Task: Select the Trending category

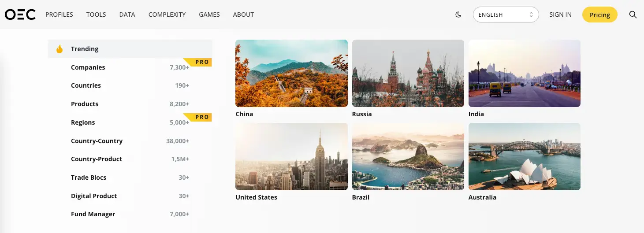Action: pyautogui.click(x=130, y=49)
